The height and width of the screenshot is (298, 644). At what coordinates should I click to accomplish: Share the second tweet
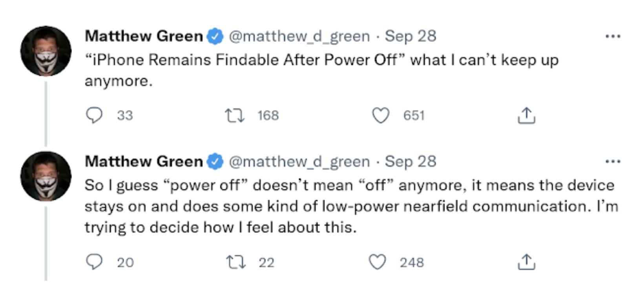tap(526, 262)
